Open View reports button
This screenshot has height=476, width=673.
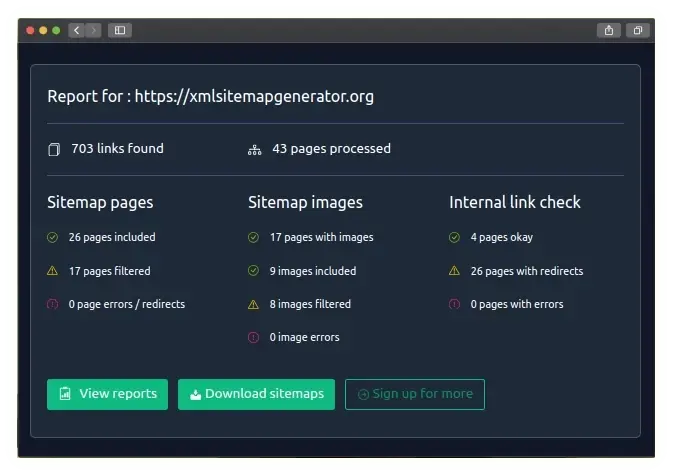(x=107, y=394)
